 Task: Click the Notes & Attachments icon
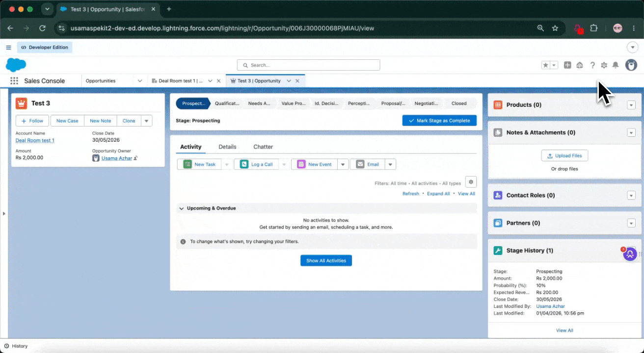[x=498, y=132]
